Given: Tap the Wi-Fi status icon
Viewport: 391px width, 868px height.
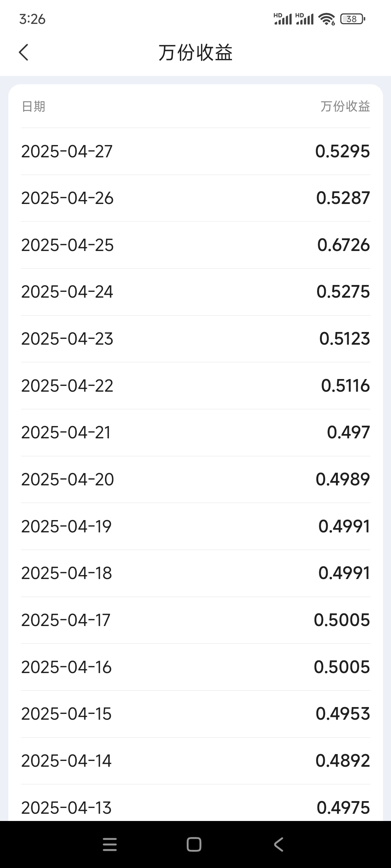Looking at the screenshot, I should pyautogui.click(x=327, y=19).
